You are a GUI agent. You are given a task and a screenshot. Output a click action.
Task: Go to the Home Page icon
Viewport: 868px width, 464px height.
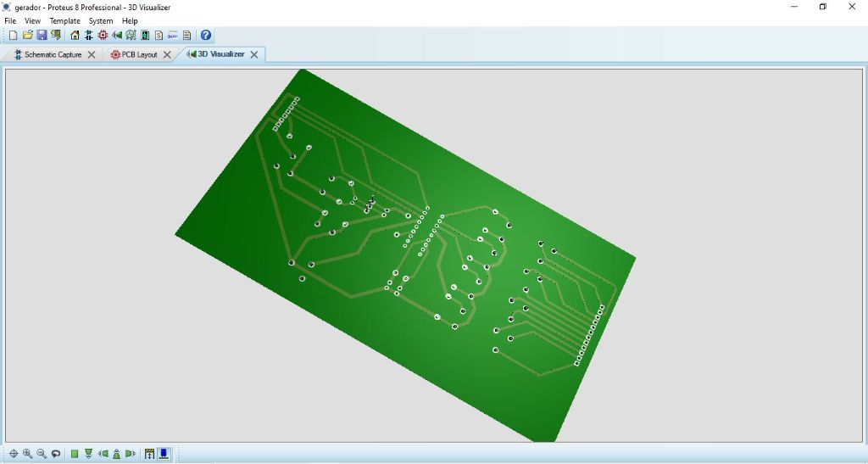click(75, 36)
